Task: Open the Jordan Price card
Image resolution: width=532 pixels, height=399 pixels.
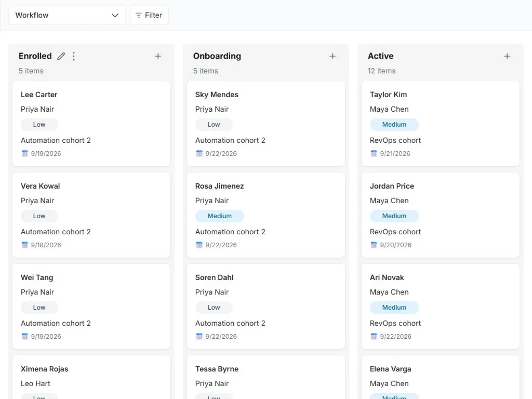Action: coord(441,215)
